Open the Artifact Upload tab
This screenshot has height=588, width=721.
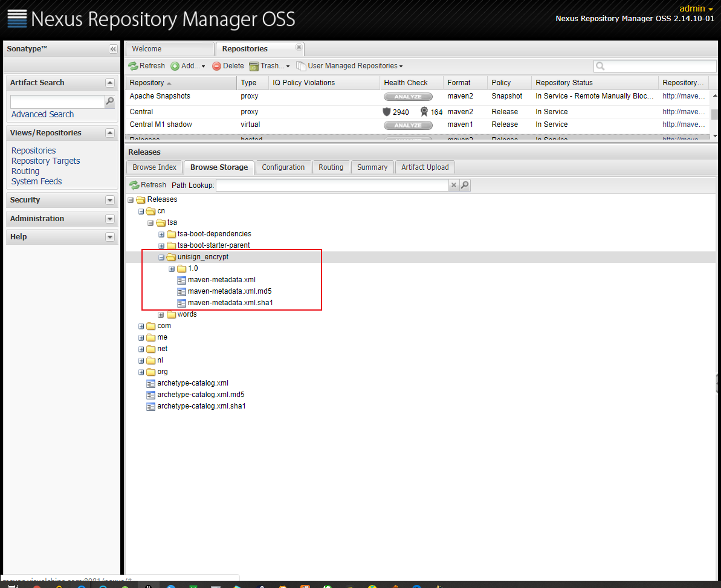[425, 167]
